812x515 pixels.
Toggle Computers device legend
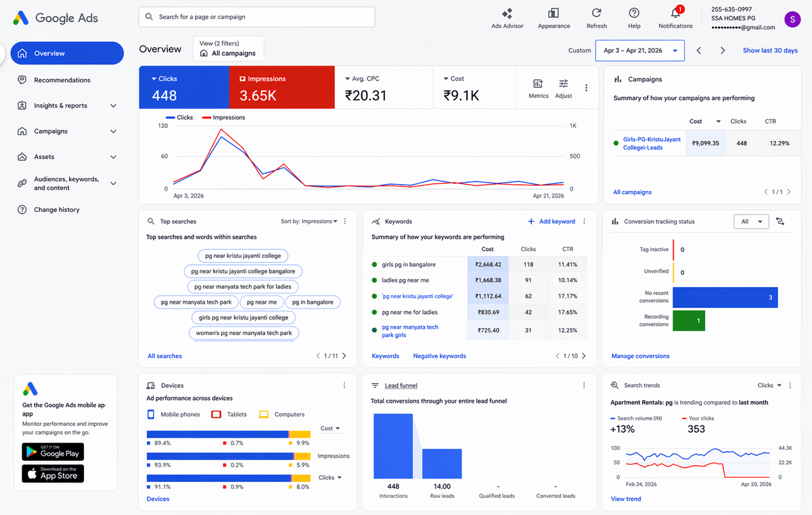pos(282,414)
